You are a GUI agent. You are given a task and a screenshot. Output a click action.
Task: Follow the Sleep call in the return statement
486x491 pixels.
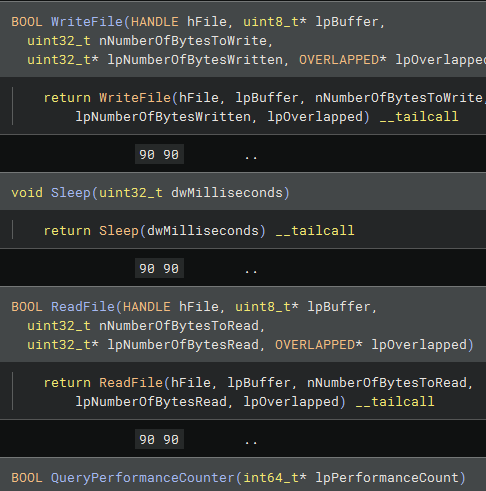click(119, 231)
